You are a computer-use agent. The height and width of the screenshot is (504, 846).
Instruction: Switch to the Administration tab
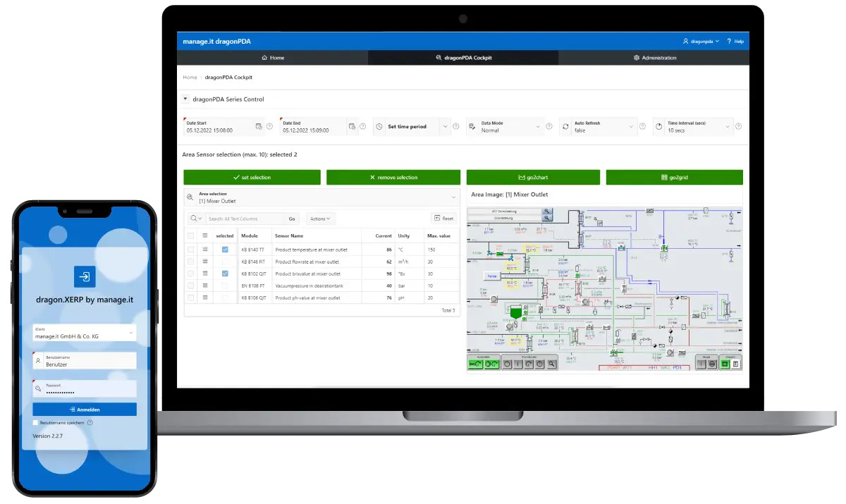(x=654, y=58)
